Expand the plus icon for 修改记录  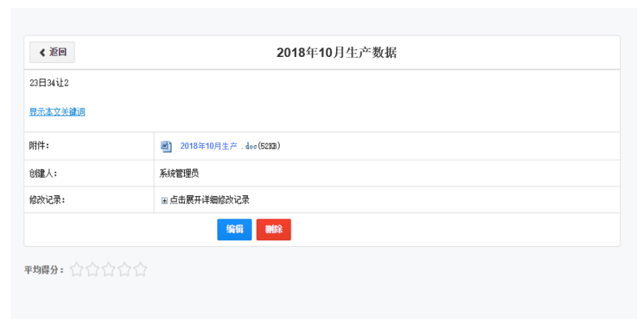click(164, 200)
